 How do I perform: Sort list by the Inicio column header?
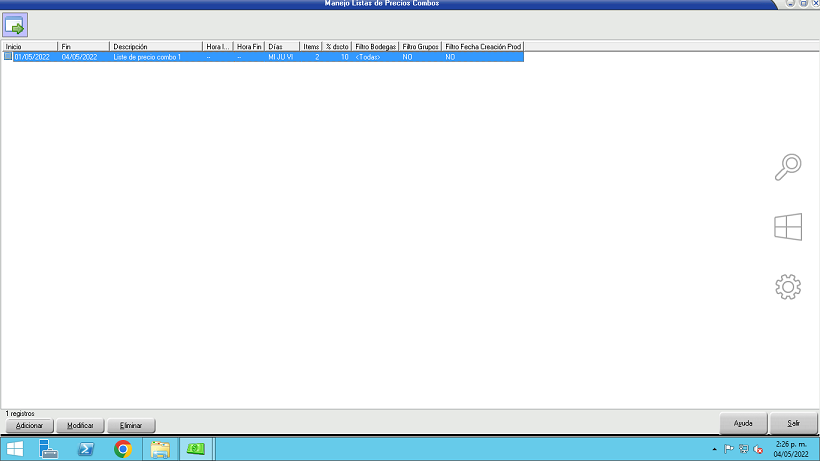30,46
